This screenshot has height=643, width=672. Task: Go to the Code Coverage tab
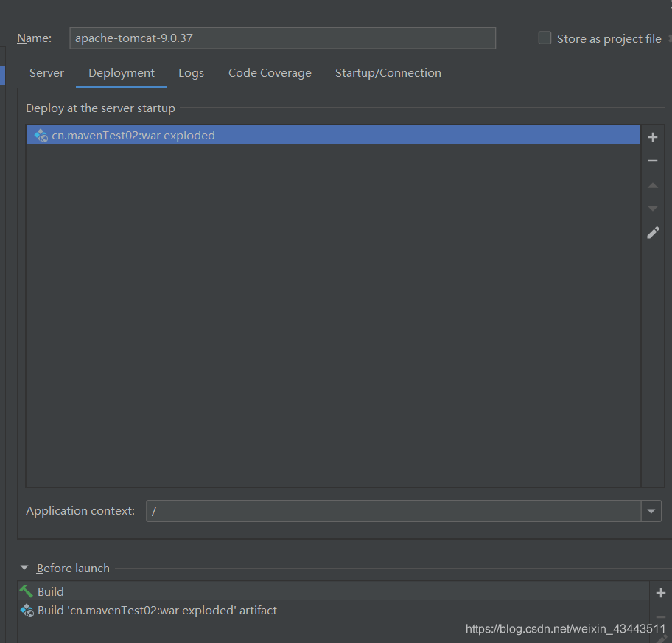click(x=270, y=73)
